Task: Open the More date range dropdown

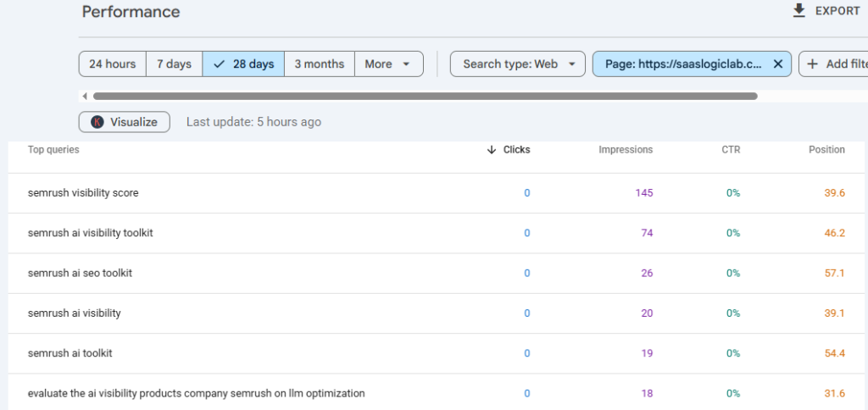Action: (x=388, y=64)
